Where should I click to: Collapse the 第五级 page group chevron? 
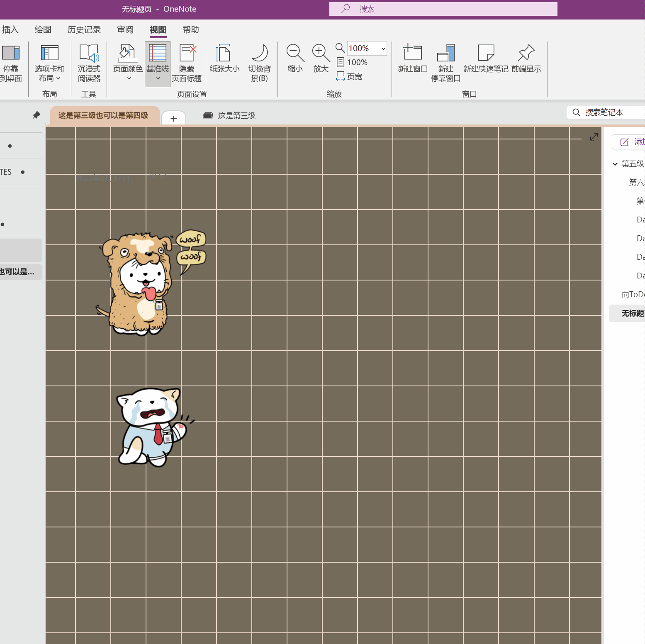coord(615,164)
